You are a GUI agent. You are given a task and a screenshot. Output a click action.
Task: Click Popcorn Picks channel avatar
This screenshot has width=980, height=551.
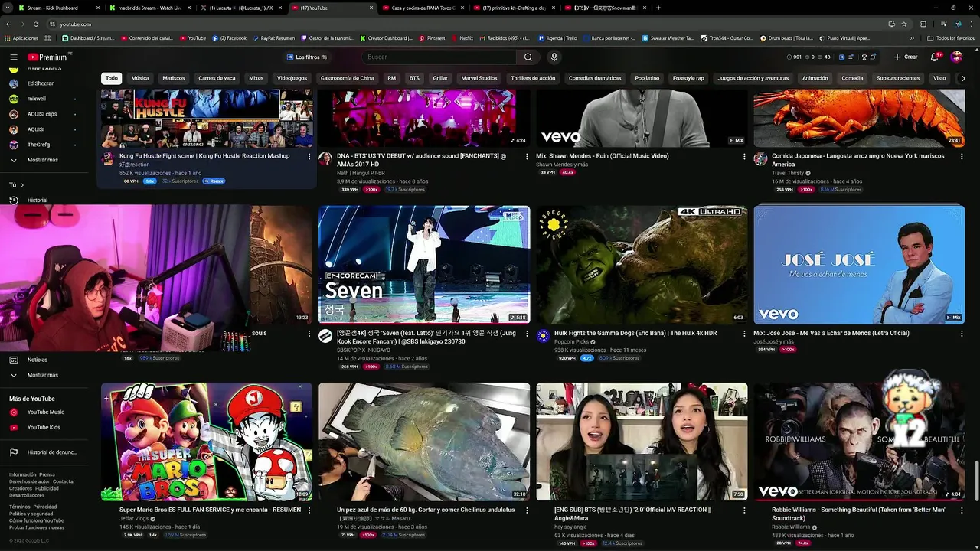(x=543, y=336)
